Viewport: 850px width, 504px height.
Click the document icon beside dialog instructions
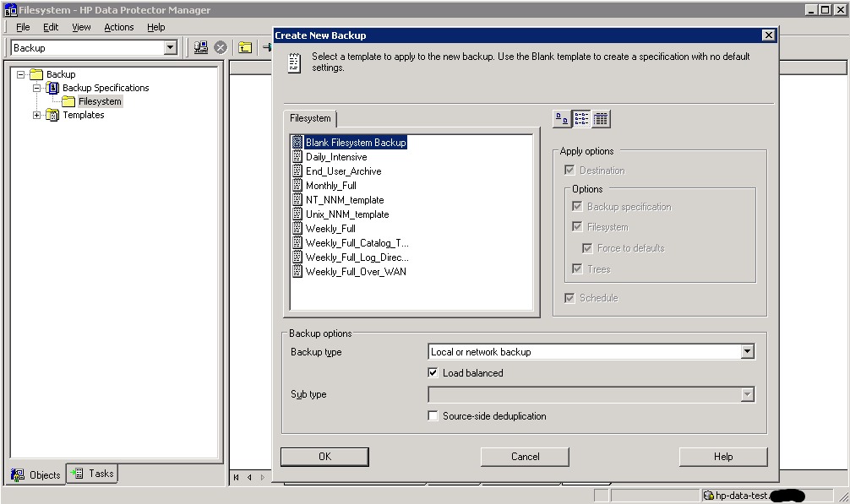pyautogui.click(x=294, y=62)
